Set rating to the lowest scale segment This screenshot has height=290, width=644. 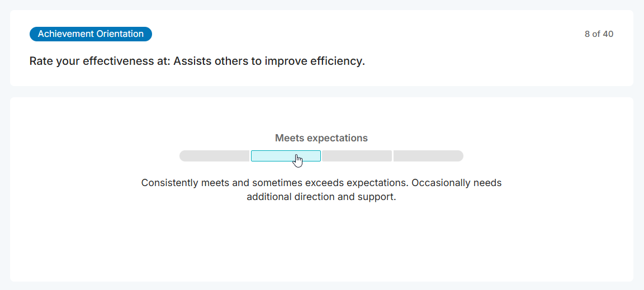pos(214,156)
